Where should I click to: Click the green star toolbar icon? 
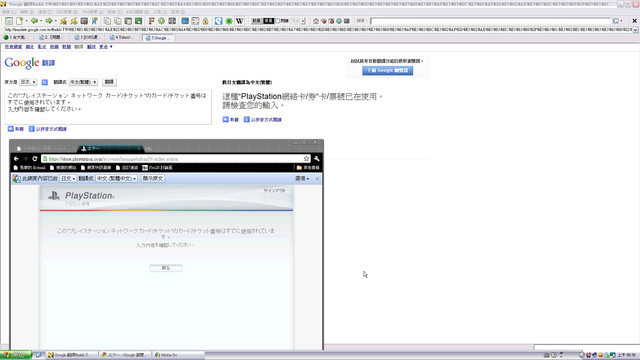[229, 21]
